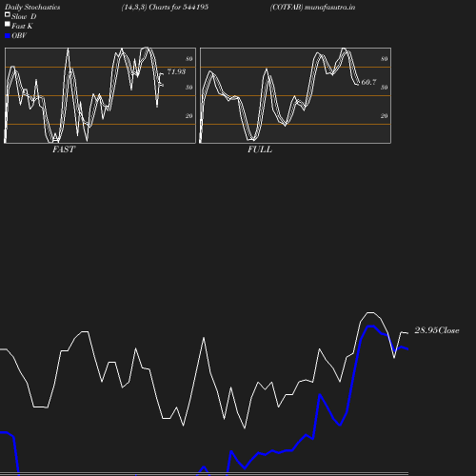Click the FAST chart caption
The width and height of the screenshot is (476, 476).
(64, 149)
